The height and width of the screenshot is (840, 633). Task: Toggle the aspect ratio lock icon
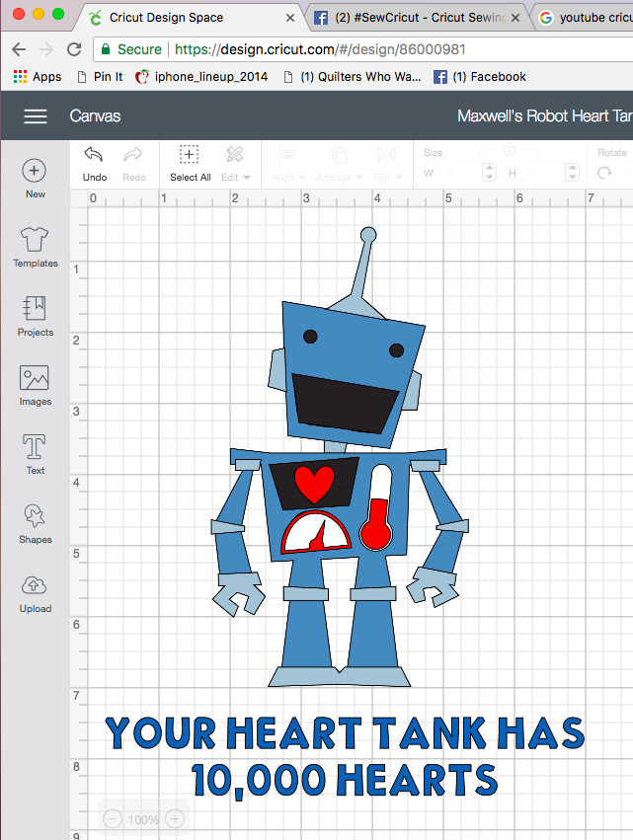509,149
